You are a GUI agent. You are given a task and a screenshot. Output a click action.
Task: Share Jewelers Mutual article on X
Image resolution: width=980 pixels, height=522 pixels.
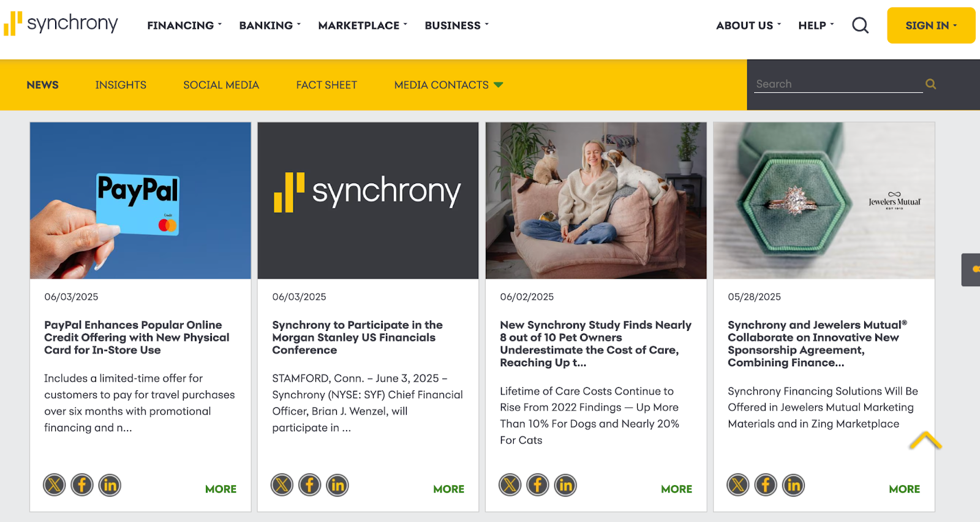[x=738, y=485]
